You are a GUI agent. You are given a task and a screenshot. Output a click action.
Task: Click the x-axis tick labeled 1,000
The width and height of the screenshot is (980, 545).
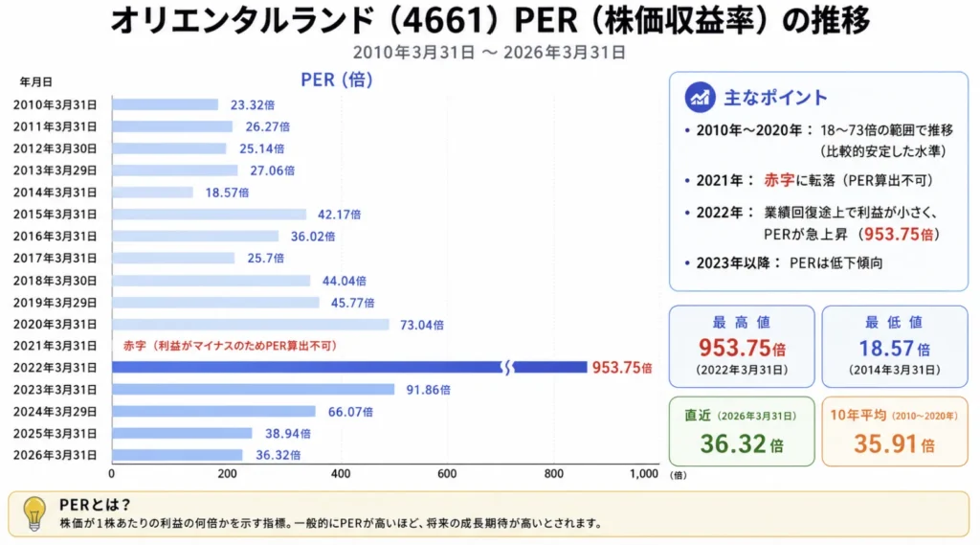coord(644,474)
